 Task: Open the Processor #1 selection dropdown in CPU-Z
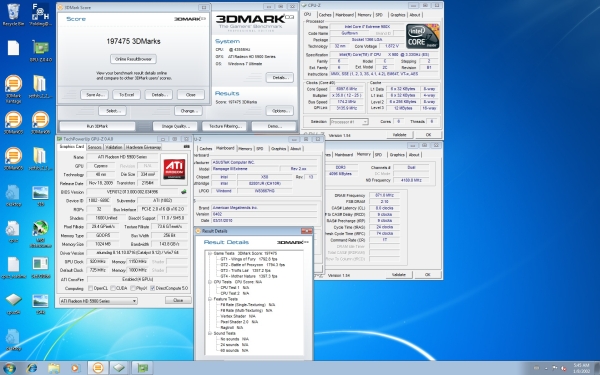click(x=349, y=122)
